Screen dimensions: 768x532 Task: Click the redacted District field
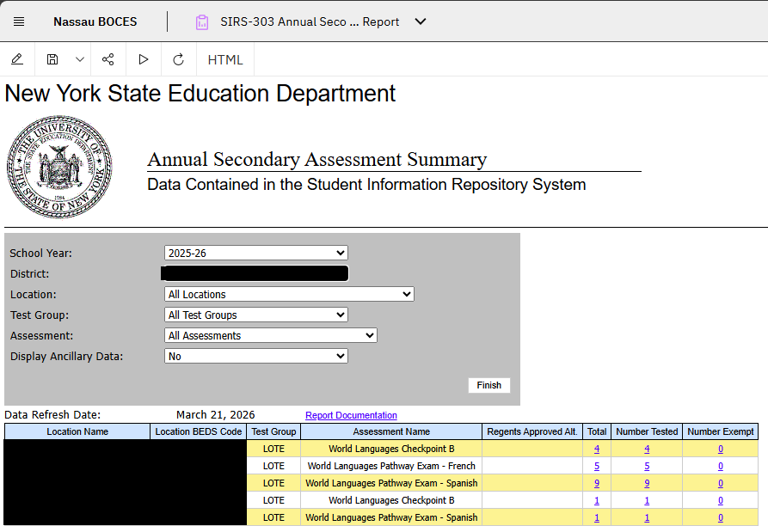[255, 273]
